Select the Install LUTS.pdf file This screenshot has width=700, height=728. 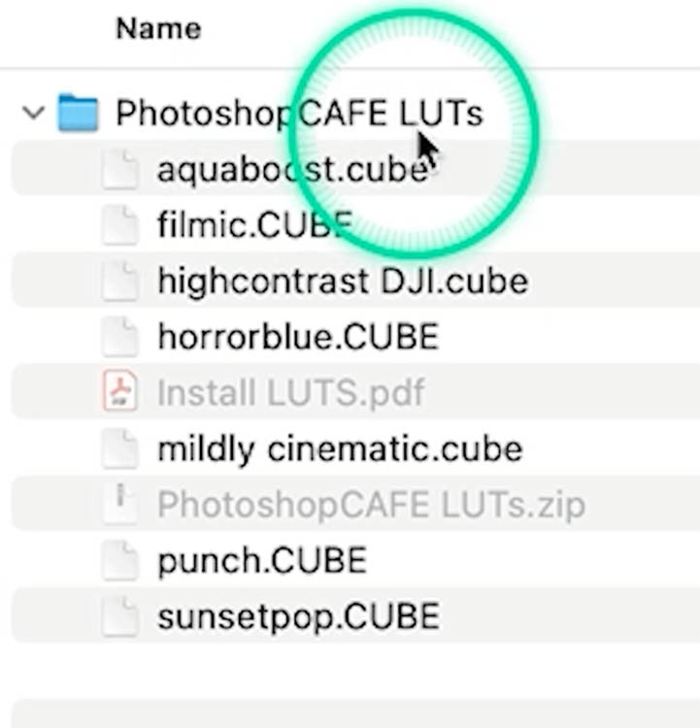[x=290, y=393]
